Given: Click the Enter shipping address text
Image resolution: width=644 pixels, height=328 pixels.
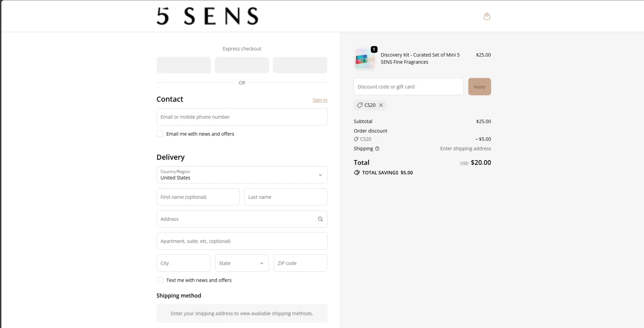Looking at the screenshot, I should click(x=465, y=149).
